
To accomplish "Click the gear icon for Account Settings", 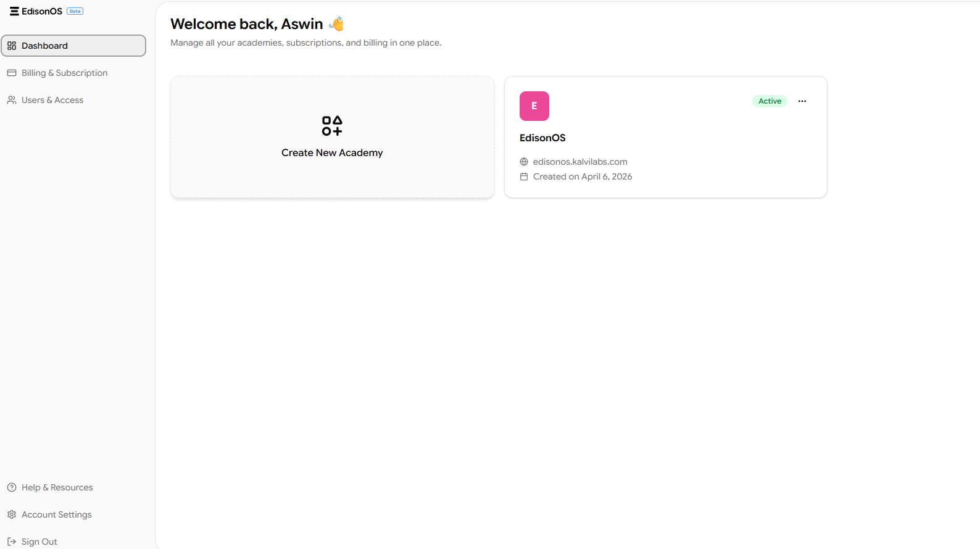I will [x=12, y=514].
